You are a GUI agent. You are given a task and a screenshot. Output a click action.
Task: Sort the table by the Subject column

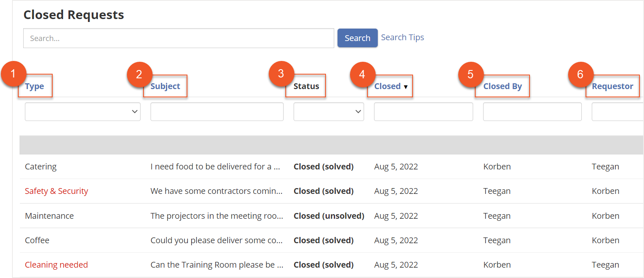(x=165, y=86)
